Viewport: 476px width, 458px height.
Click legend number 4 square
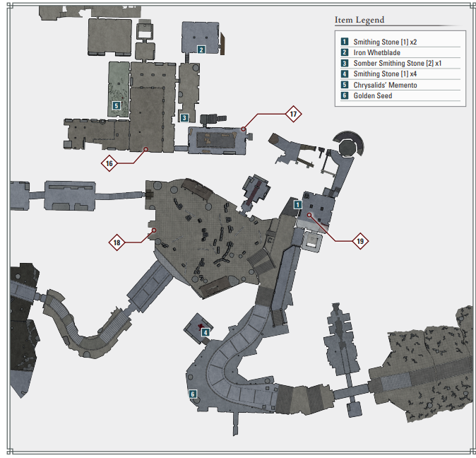point(345,74)
